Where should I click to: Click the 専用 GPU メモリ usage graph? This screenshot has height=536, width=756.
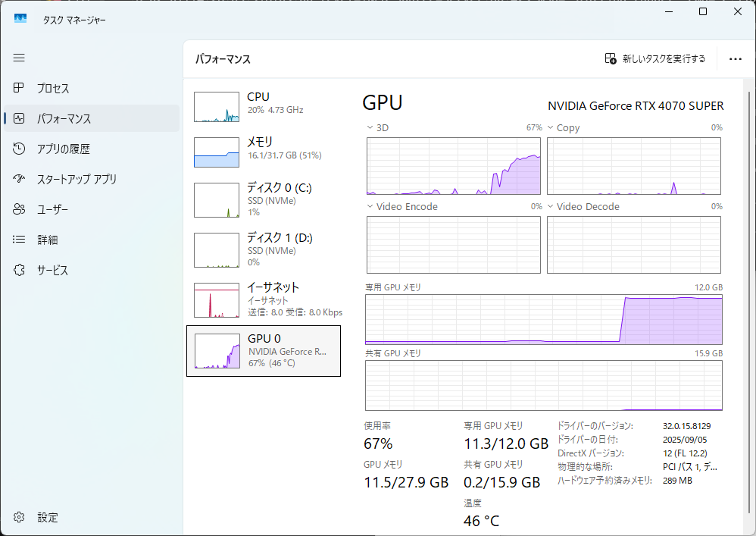click(x=543, y=319)
